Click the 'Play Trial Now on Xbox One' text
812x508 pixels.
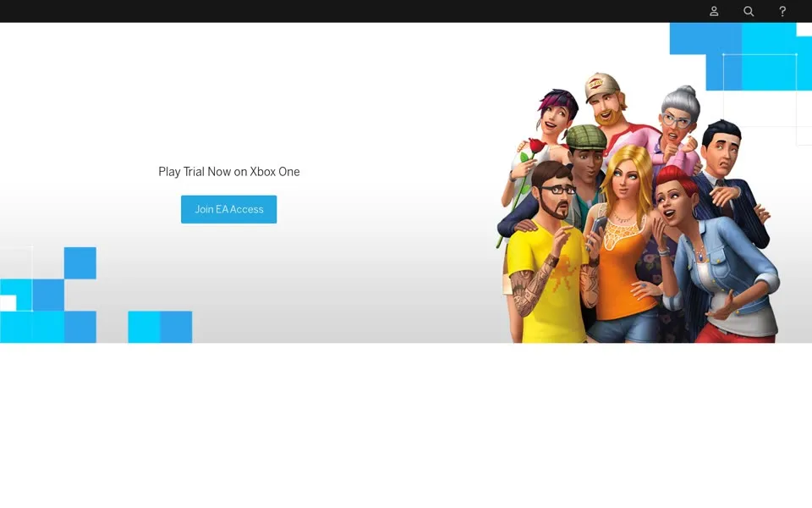click(x=229, y=172)
